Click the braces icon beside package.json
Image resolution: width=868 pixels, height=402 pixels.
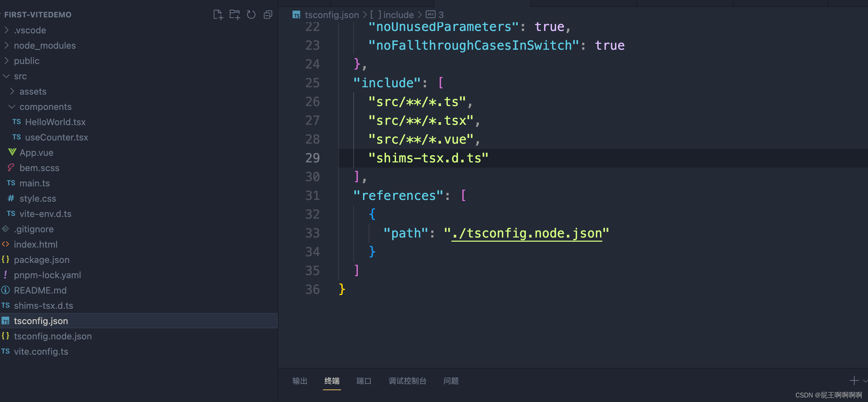pyautogui.click(x=6, y=259)
